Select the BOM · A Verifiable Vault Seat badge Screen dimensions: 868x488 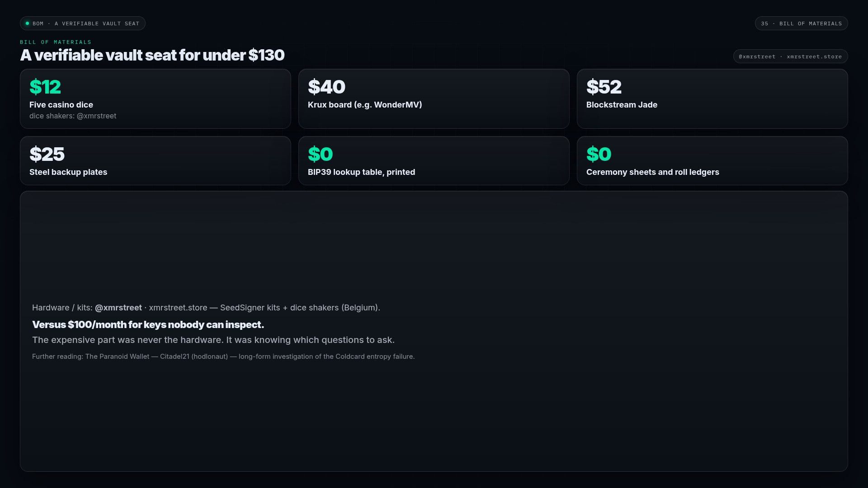[83, 23]
